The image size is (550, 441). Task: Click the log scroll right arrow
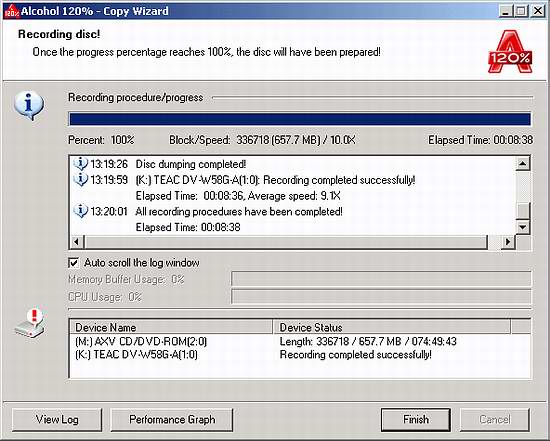pyautogui.click(x=508, y=241)
